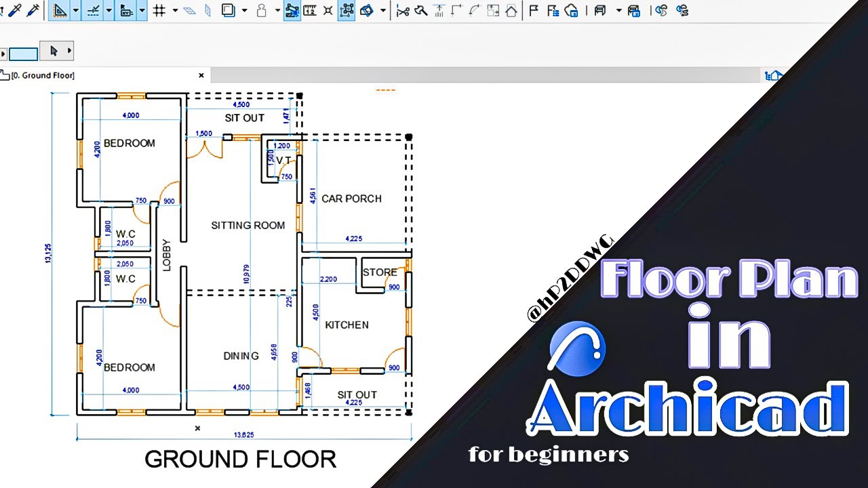Image resolution: width=868 pixels, height=488 pixels.
Task: Toggle the highlighted grouped-nodes icon
Action: point(347,10)
